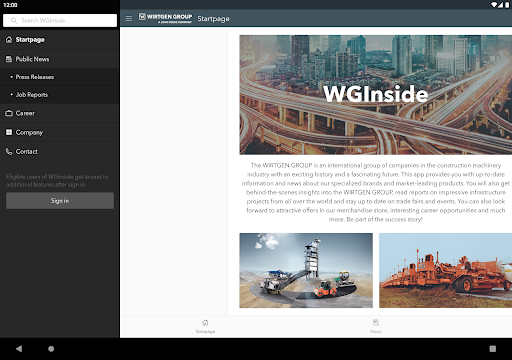The height and width of the screenshot is (360, 512).
Task: Click the WIRTGEN GROUP logo
Action: pos(165,18)
